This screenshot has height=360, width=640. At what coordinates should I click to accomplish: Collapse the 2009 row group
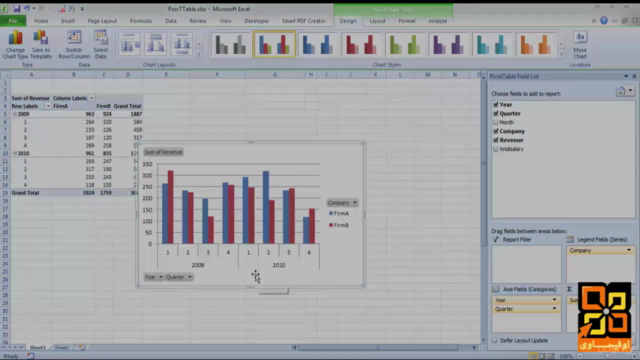(x=15, y=114)
